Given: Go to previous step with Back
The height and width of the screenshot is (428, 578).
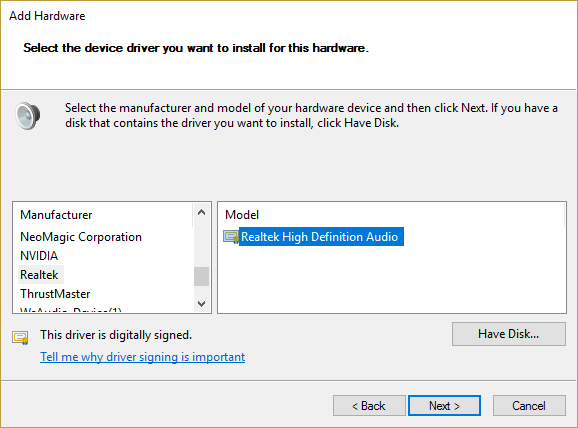Looking at the screenshot, I should [369, 406].
